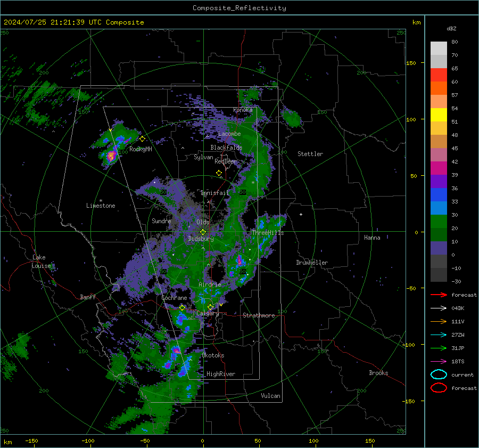479x448 pixels.
Task: Click the magenta 18TS arrow in legend
Action: coord(439,362)
